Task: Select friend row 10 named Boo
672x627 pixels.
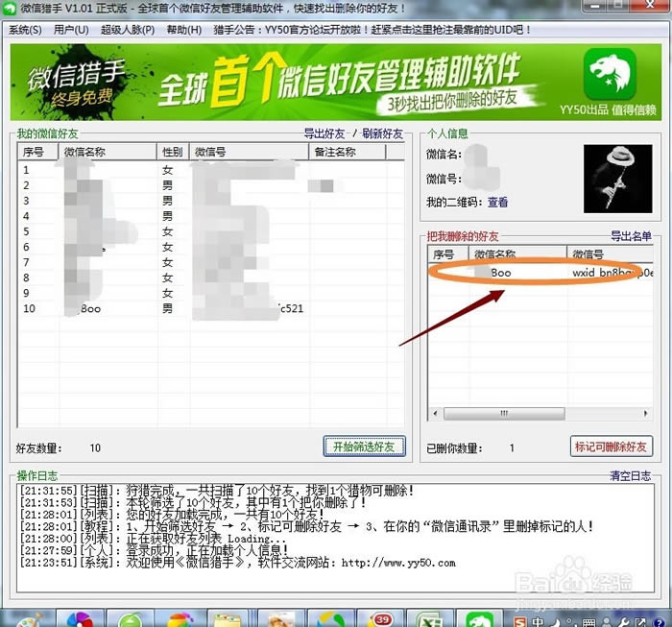Action: coord(210,309)
